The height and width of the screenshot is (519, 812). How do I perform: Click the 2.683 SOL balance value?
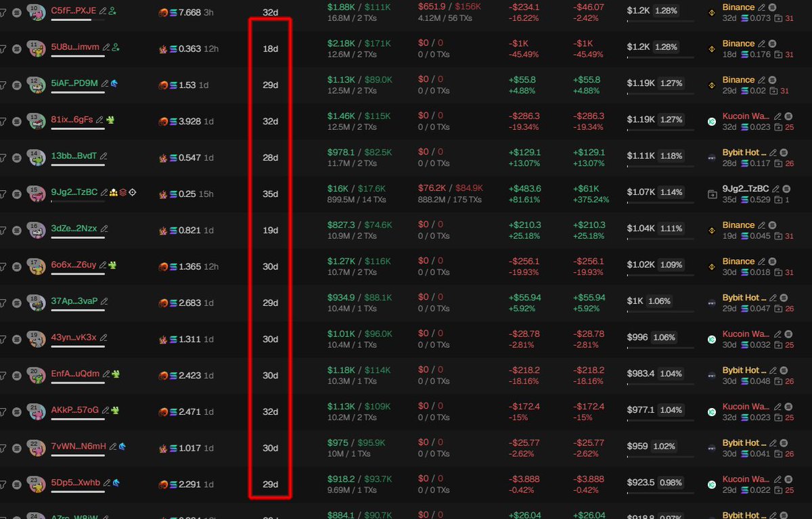point(190,303)
